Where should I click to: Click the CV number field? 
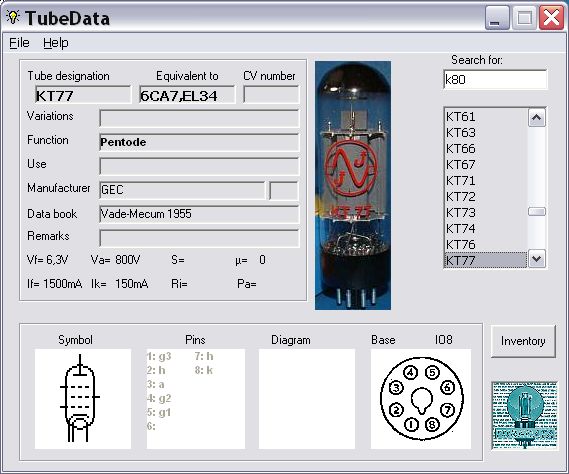tap(271, 95)
